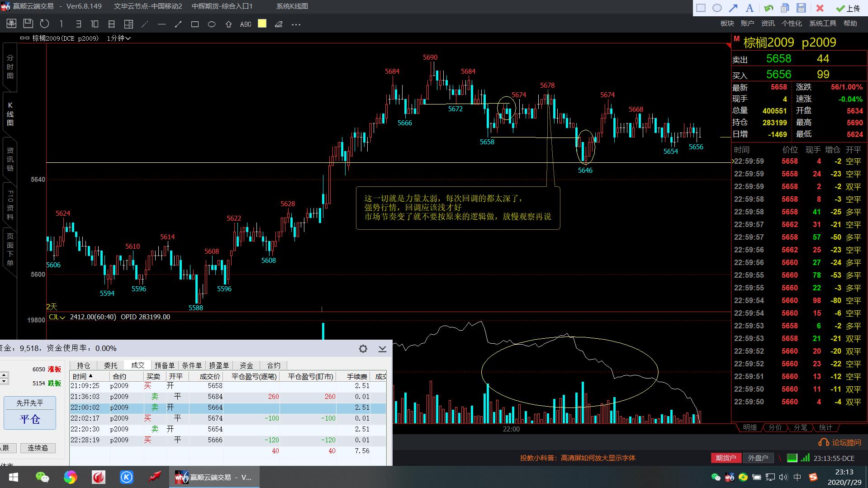This screenshot has width=868, height=488.
Task: Switch to F10资料 side tab
Action: (10, 205)
